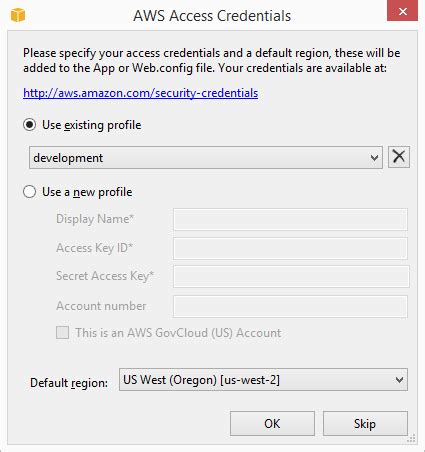Image resolution: width=425 pixels, height=452 pixels.
Task: Check This is an AWS GovCloud account
Action: point(63,333)
